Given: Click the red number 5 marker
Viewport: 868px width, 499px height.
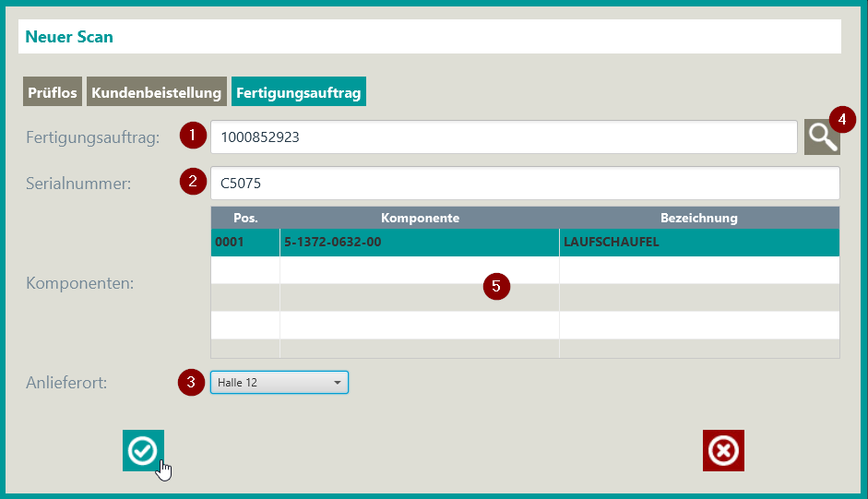Looking at the screenshot, I should pos(496,286).
